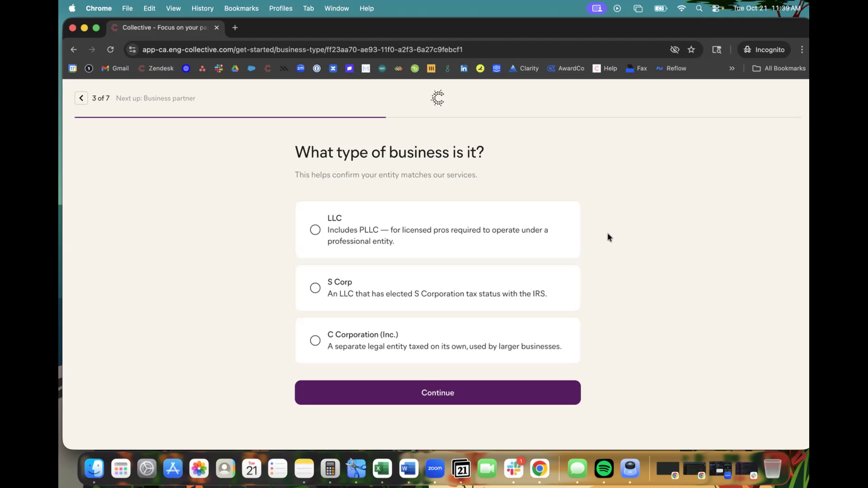Open the Zendesk bookmark

point(156,69)
